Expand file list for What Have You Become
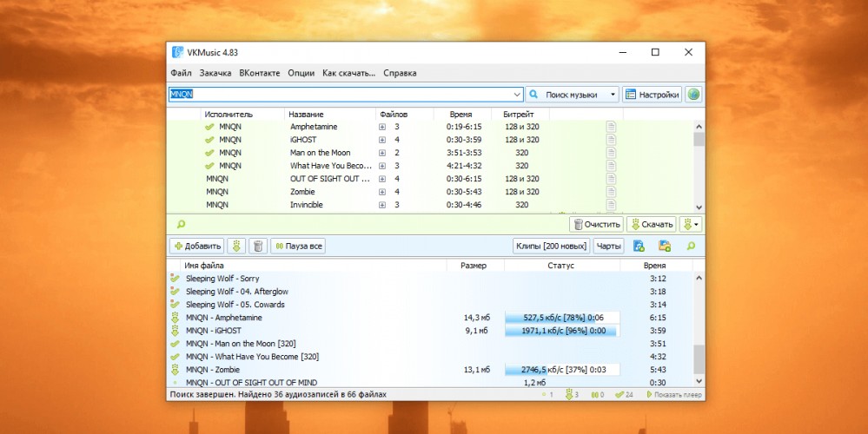 382,166
